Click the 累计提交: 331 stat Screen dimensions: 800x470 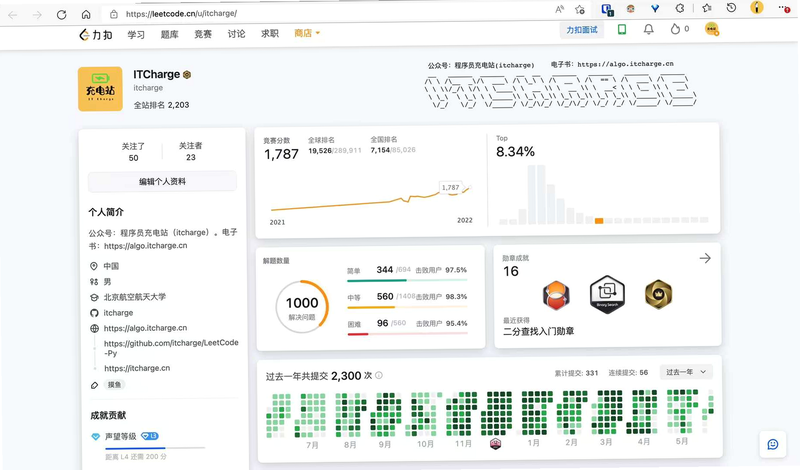576,373
